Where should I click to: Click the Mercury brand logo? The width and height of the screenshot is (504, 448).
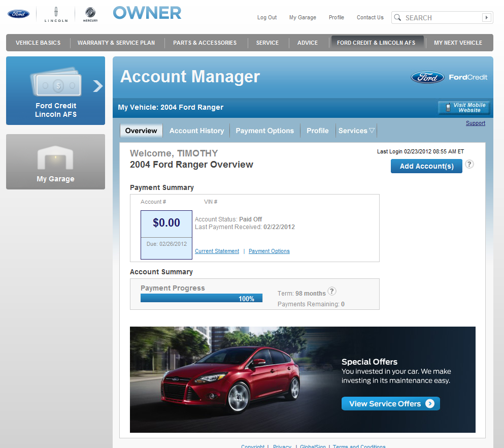tap(90, 14)
